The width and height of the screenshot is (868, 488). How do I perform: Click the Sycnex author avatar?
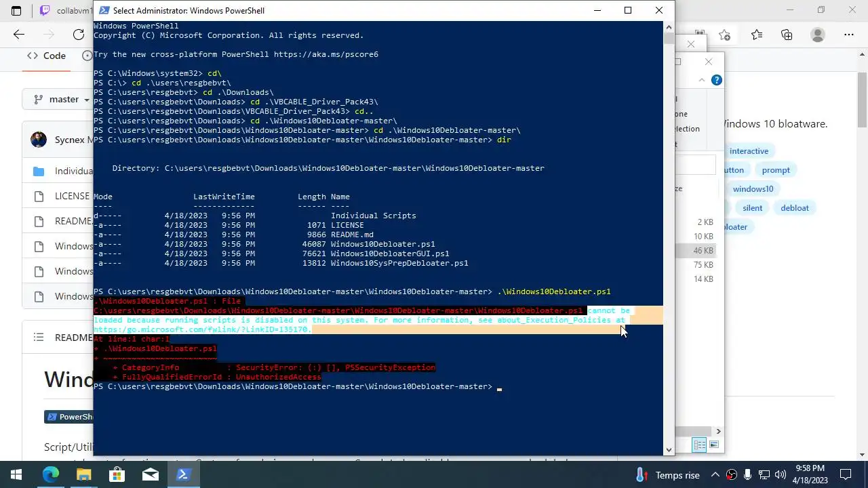coord(38,140)
